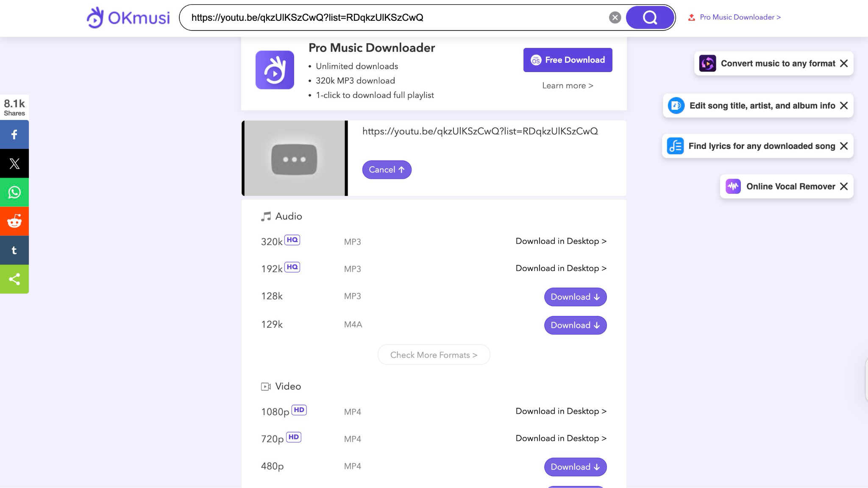Click the HD badge next to 1080p
The width and height of the screenshot is (868, 488).
click(x=299, y=410)
